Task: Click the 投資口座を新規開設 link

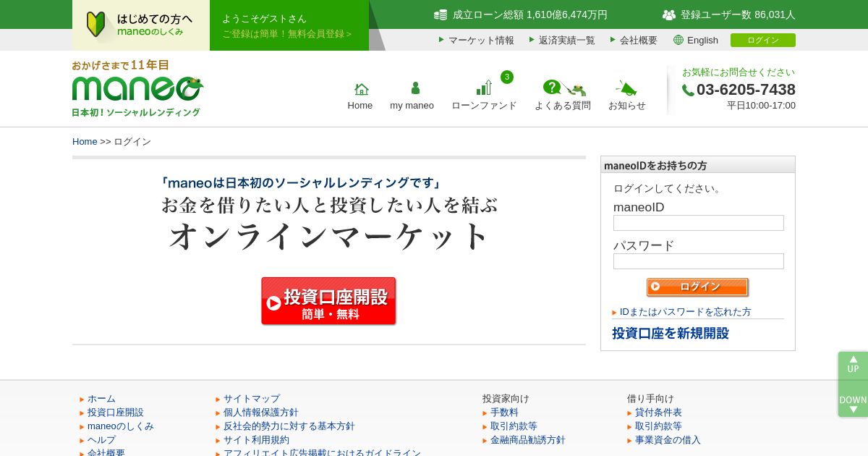Action: 671,333
